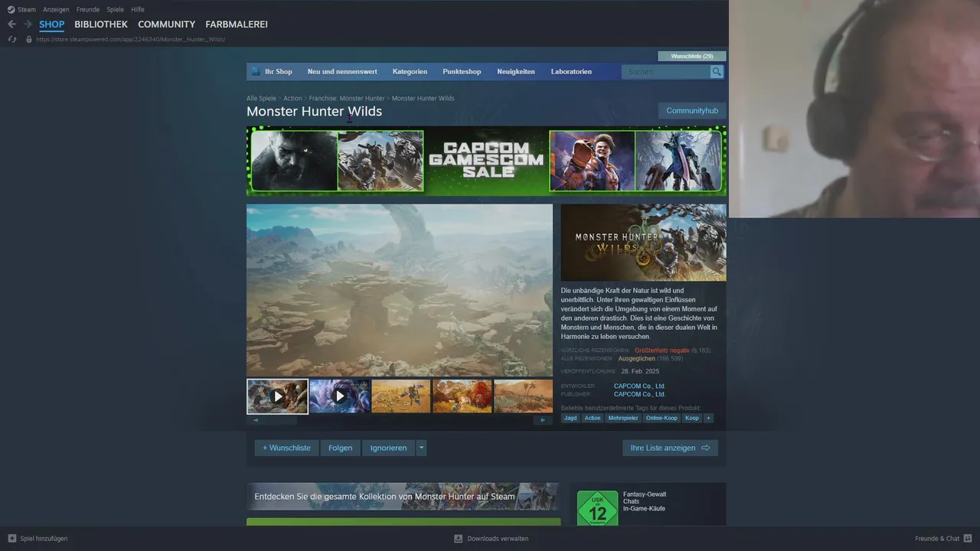Switch to the SHOP tab
980x551 pixels.
(x=52, y=24)
